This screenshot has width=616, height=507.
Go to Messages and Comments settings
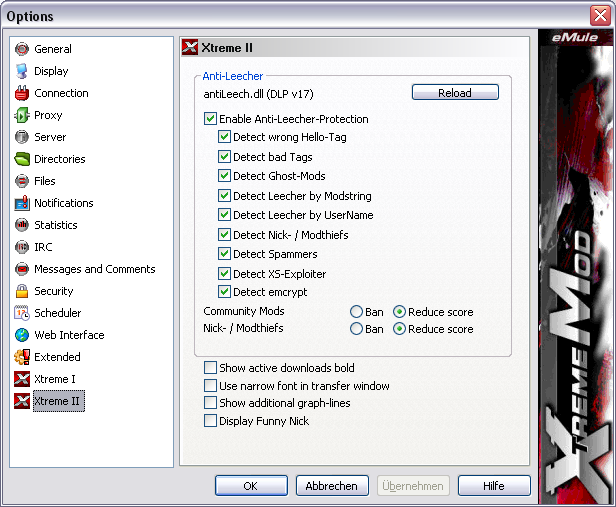(95, 269)
